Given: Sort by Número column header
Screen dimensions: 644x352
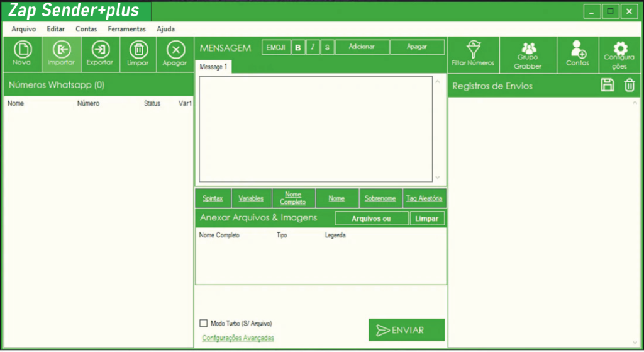Looking at the screenshot, I should 88,104.
